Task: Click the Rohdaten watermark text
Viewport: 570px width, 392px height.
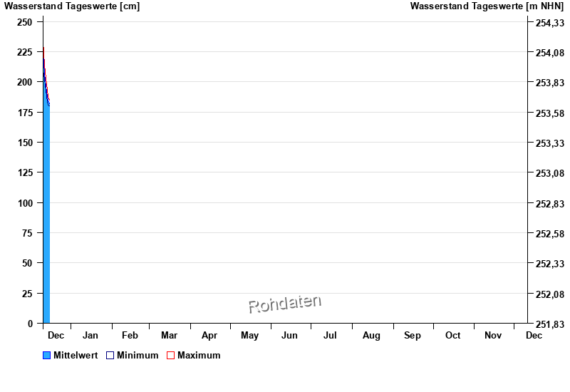Action: [284, 304]
